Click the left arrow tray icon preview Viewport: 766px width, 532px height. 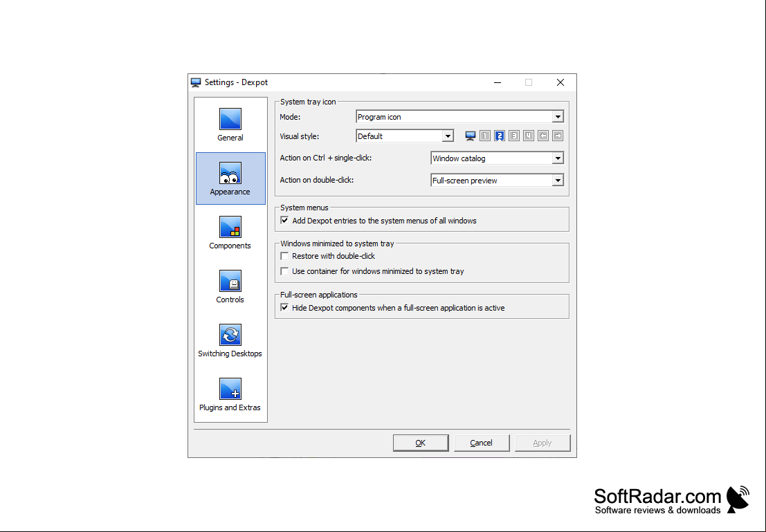pos(543,136)
